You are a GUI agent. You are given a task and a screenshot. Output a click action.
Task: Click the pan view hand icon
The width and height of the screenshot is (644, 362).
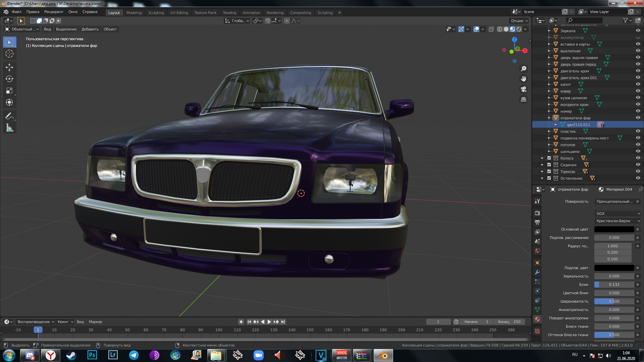click(x=524, y=79)
